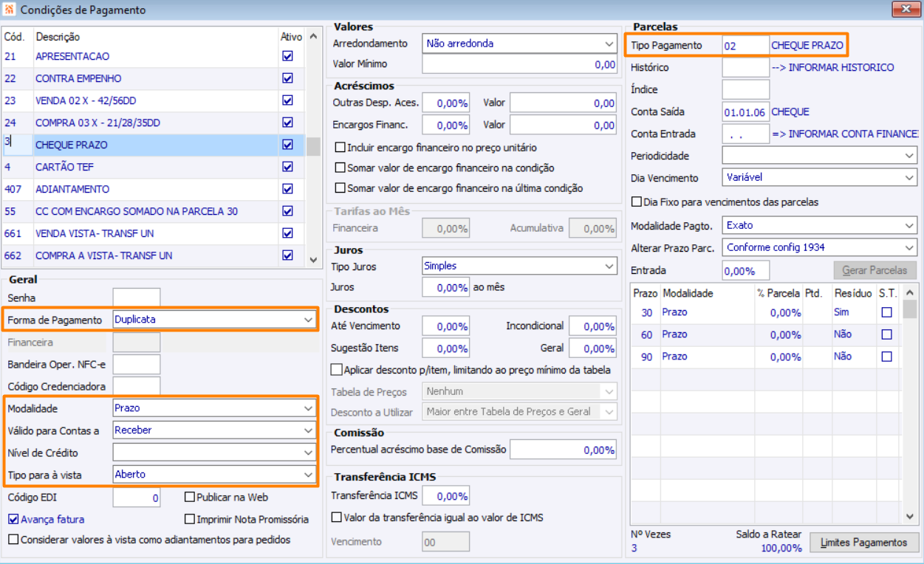
Task: Click the Limites Pagamentos button
Action: 863,543
